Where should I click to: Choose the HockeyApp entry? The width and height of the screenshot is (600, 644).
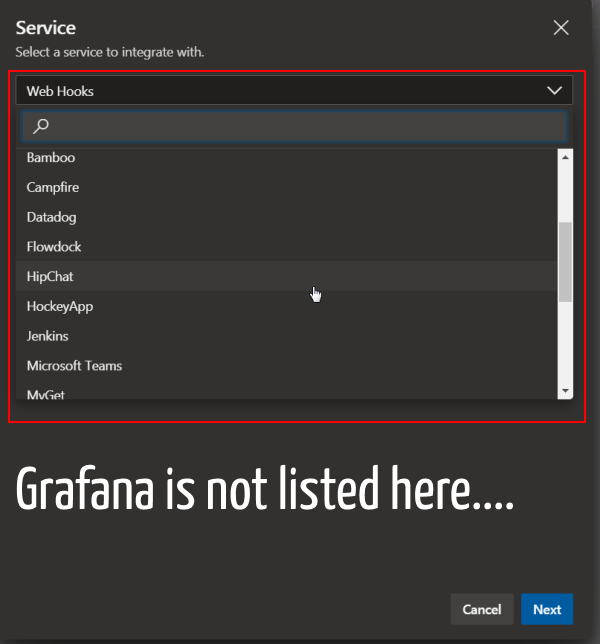tap(286, 306)
